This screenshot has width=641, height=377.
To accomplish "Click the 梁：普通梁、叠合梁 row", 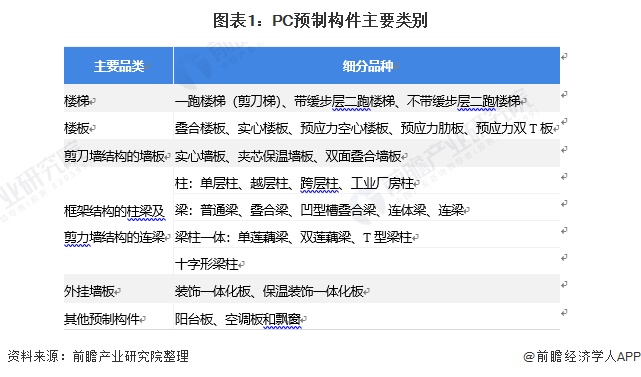I will pos(367,209).
